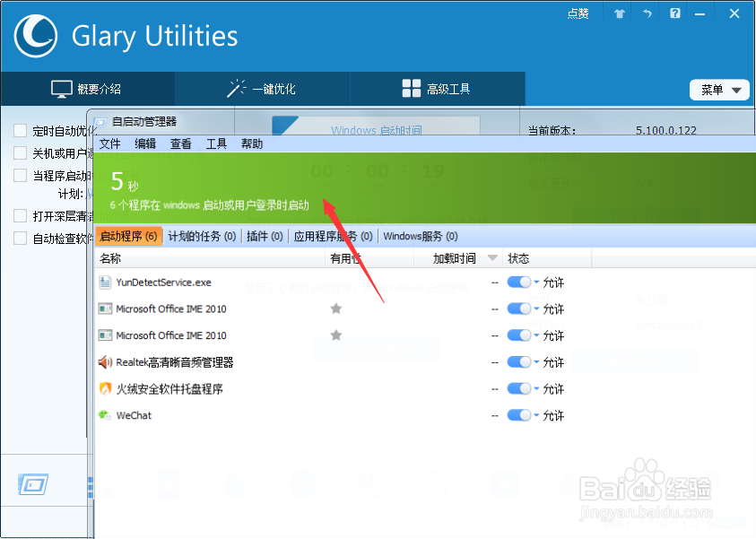Select YunDetectService.exe row name
Screen dimensions: 756x539
pyautogui.click(x=163, y=283)
